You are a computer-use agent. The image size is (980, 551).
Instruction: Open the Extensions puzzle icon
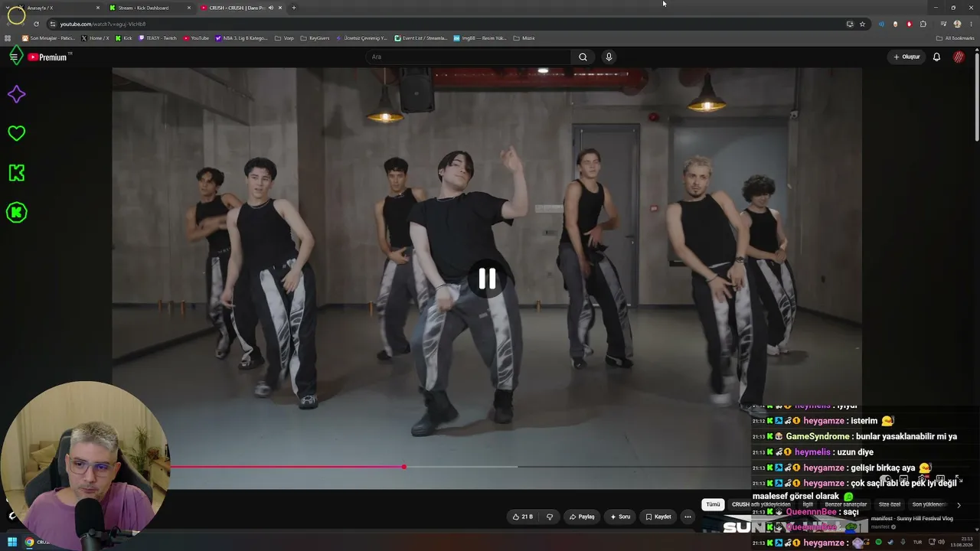(923, 24)
